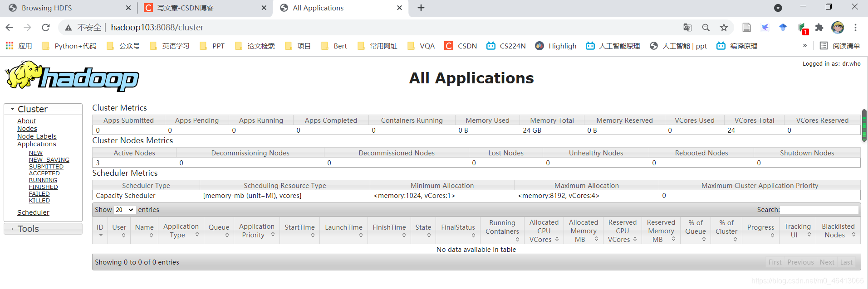Sort by FinalStatus column

pos(458,231)
